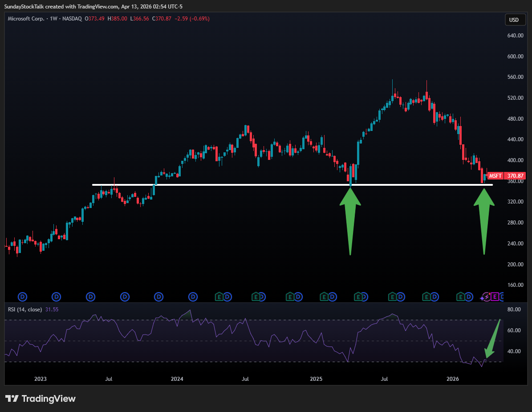
Task: Click the Jul label between 2025 and 2026
Action: [384, 379]
